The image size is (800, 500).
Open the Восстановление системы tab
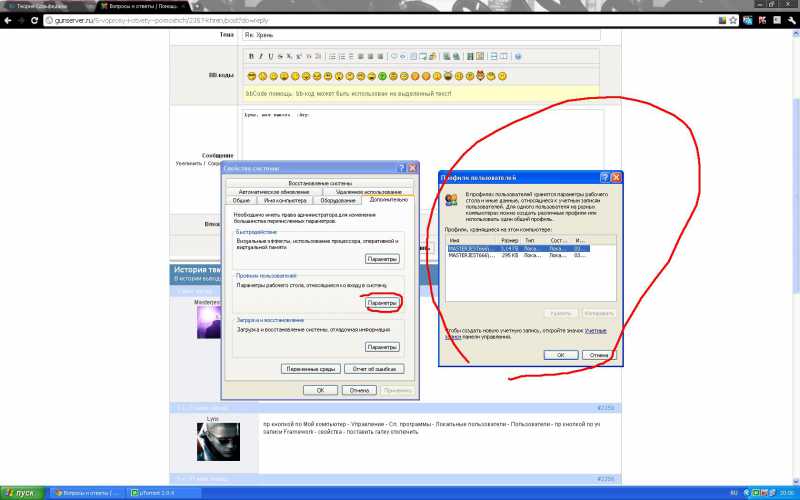click(x=320, y=184)
